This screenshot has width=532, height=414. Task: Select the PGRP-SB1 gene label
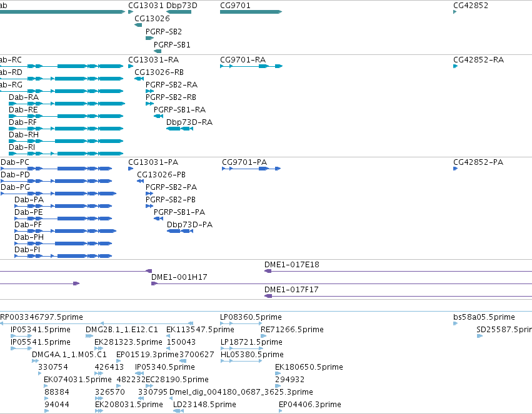click(172, 45)
